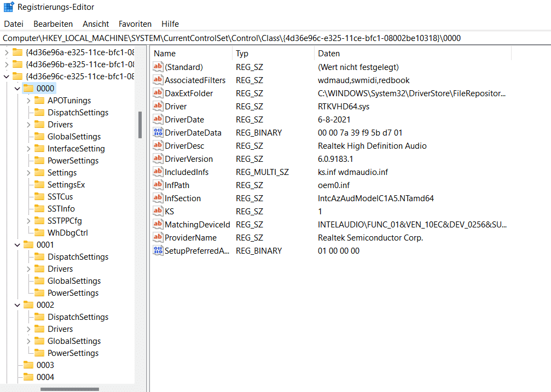551x392 pixels.
Task: Click the folder icon of key 0003
Action: [x=28, y=365]
